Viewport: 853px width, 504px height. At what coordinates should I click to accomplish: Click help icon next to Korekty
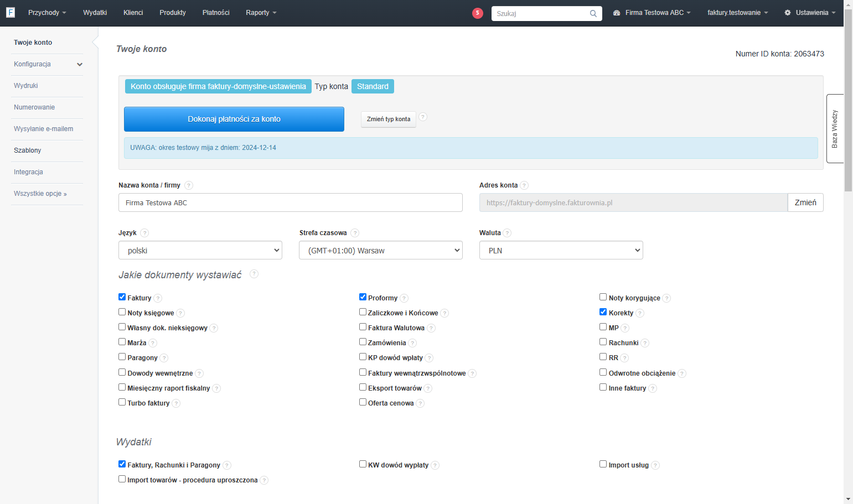click(640, 313)
